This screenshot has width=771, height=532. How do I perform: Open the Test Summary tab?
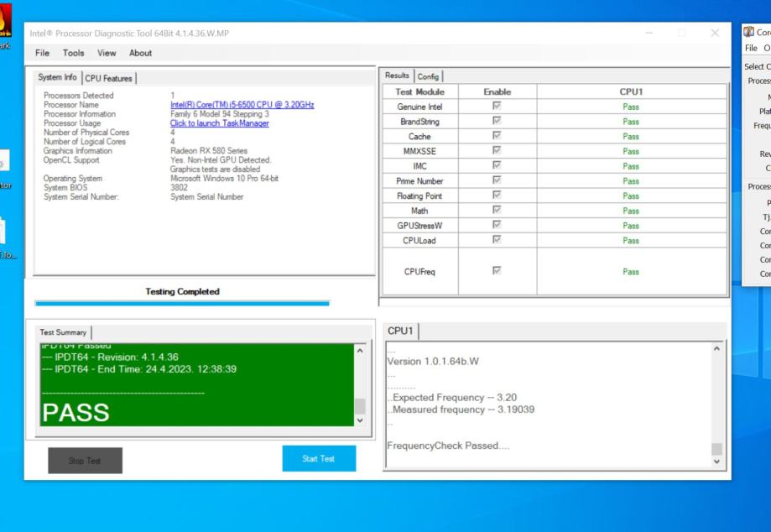pos(63,332)
